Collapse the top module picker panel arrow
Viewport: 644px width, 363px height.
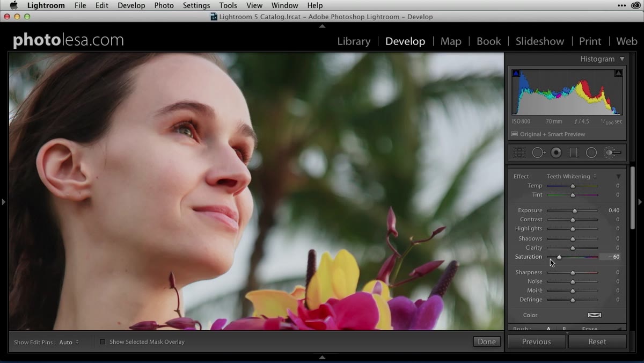(x=322, y=26)
